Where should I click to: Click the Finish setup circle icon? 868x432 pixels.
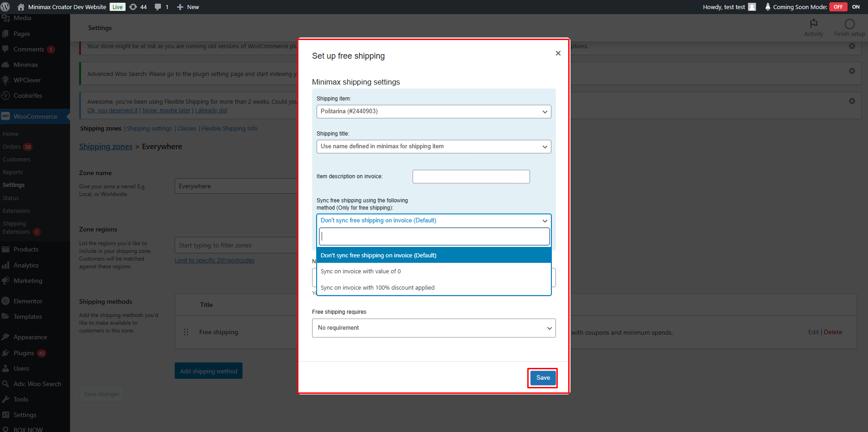[849, 24]
